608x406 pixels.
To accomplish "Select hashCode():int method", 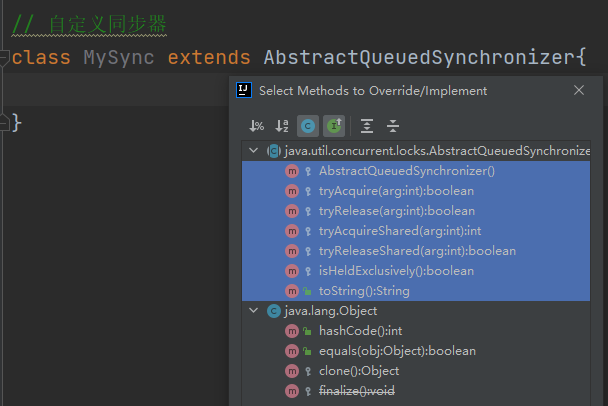I will click(x=416, y=331).
